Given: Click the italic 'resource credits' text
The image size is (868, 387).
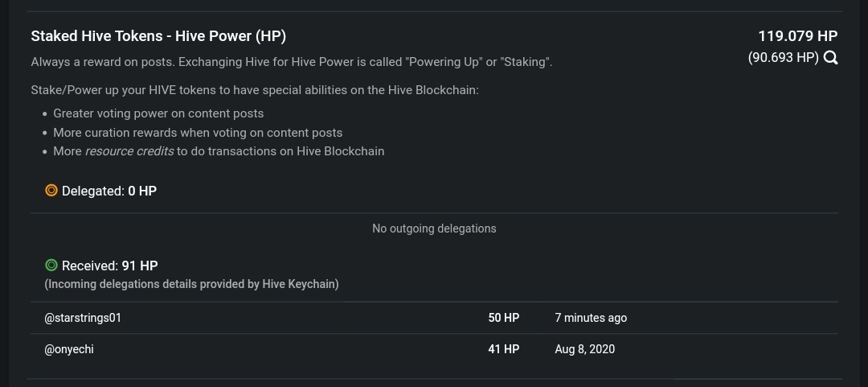Looking at the screenshot, I should click(129, 151).
